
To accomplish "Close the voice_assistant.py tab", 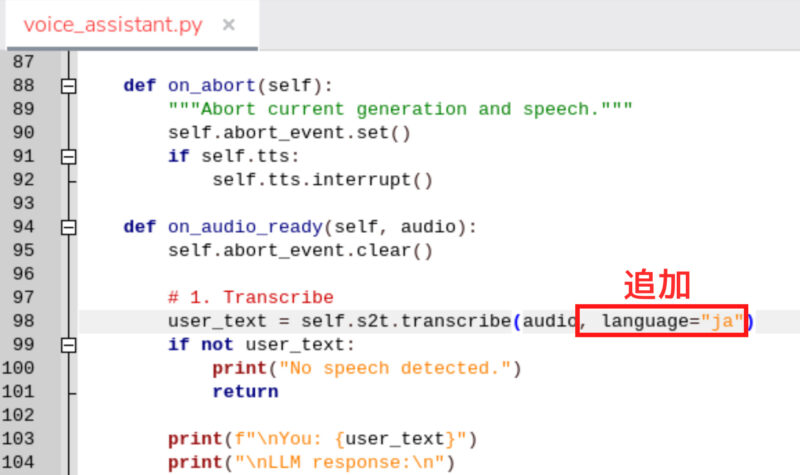I will pos(229,24).
